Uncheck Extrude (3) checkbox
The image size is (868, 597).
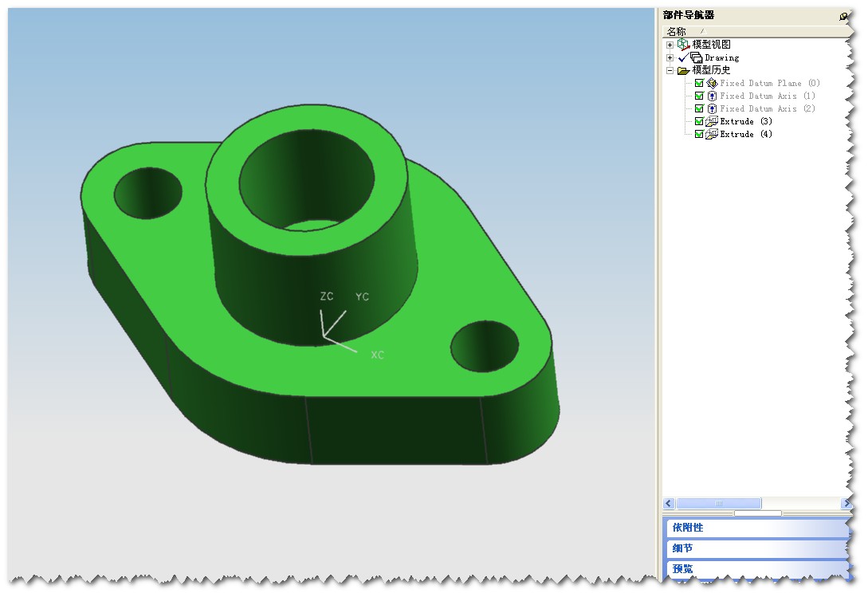coord(699,121)
